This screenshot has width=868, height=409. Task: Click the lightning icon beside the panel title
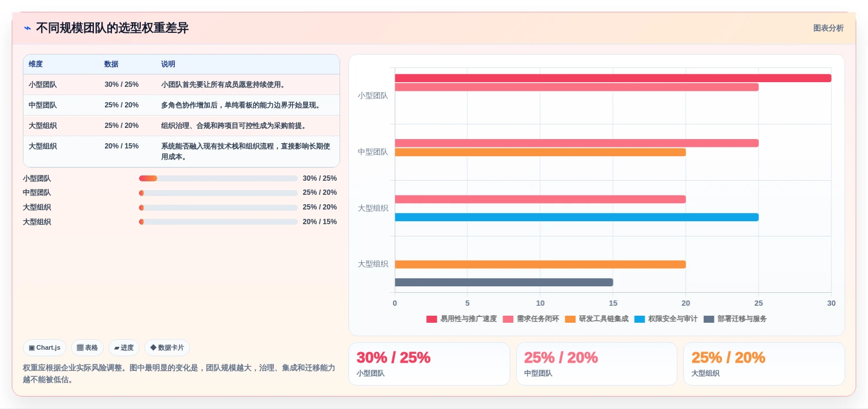[x=28, y=28]
